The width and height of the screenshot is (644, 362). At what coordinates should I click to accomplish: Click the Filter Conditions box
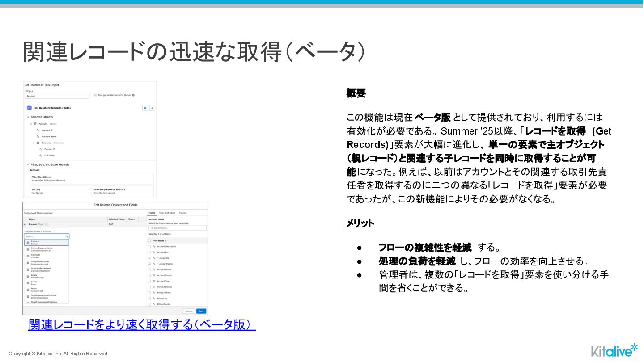pos(91,178)
